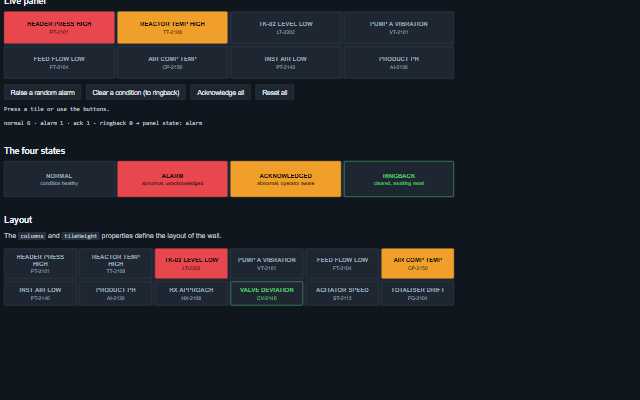Click the TOTALISER DRIFT tile
The width and height of the screenshot is (640, 400).
418,293
